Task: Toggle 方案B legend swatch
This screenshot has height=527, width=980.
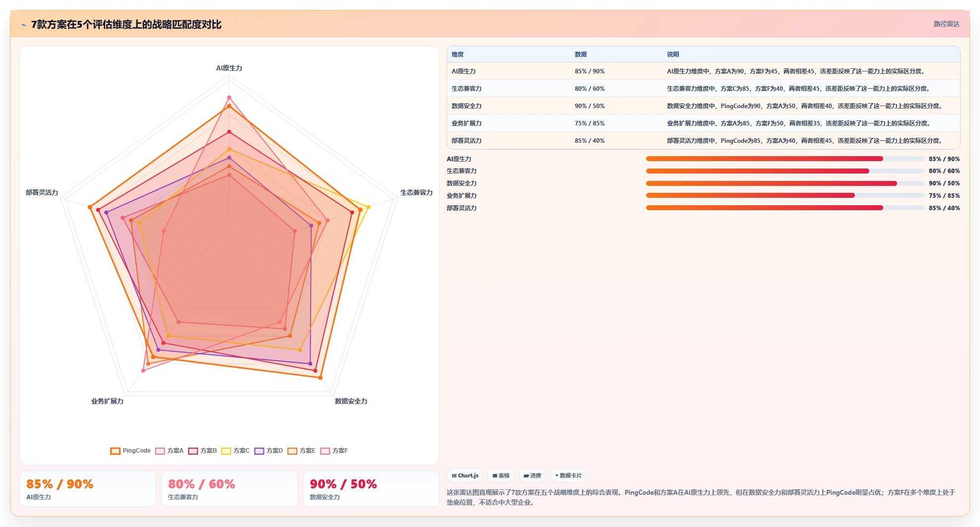Action: [x=193, y=451]
